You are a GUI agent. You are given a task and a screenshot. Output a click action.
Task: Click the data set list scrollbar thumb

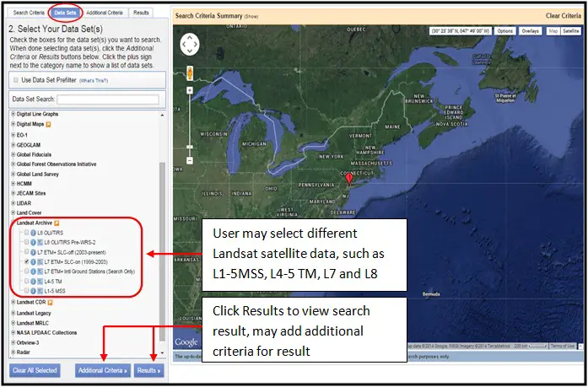(162, 251)
